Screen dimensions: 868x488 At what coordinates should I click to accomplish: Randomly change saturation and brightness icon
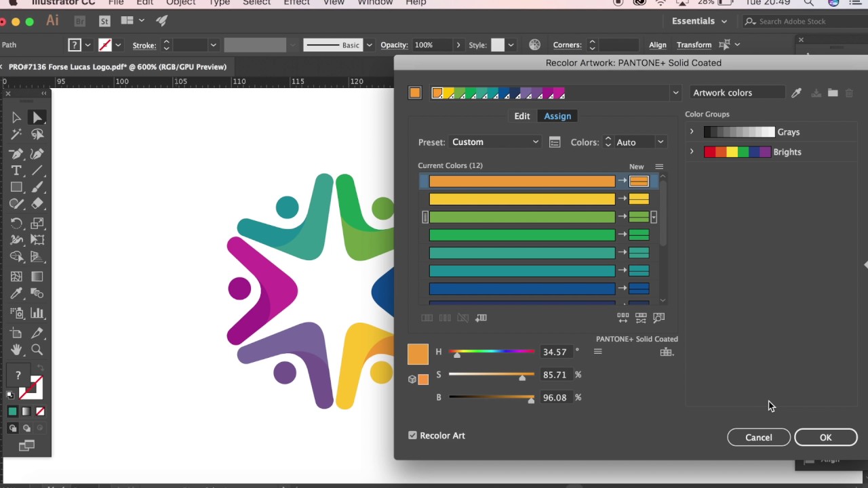(x=641, y=317)
